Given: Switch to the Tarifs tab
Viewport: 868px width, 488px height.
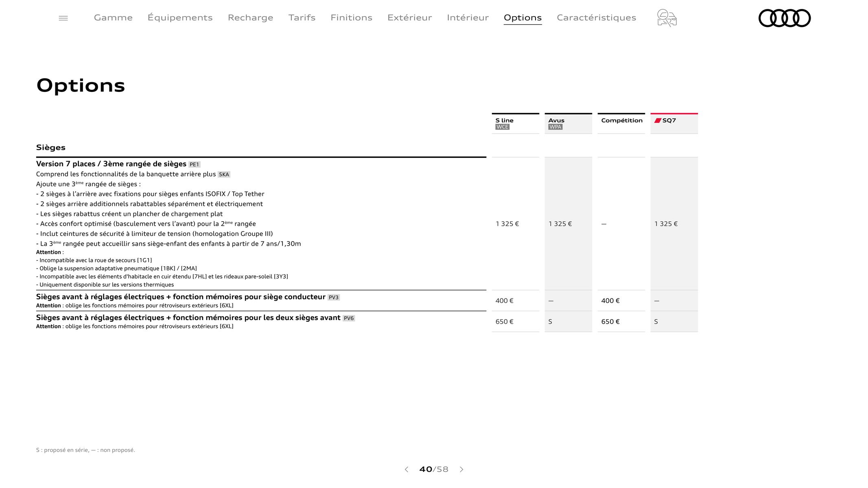Looking at the screenshot, I should pyautogui.click(x=302, y=17).
